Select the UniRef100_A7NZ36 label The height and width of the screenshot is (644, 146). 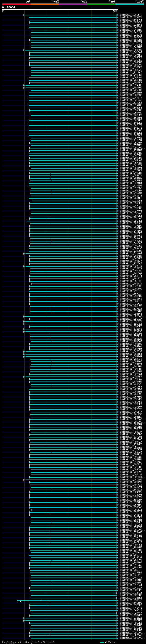pos(131,331)
